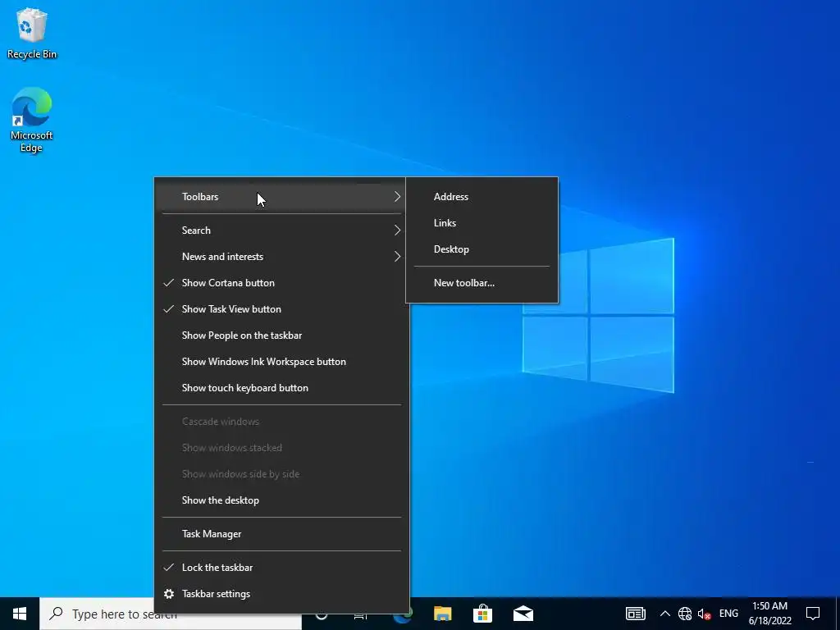Open File Explorer from the taskbar

pos(442,614)
